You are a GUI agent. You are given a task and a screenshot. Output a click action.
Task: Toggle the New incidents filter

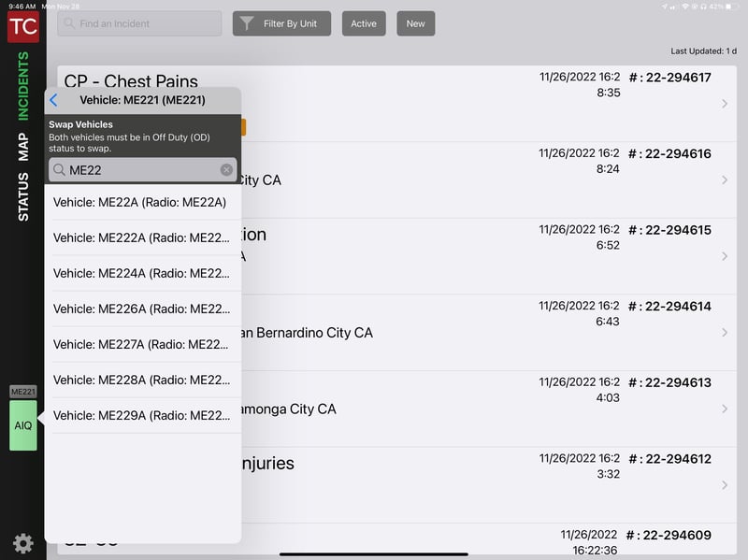(415, 24)
